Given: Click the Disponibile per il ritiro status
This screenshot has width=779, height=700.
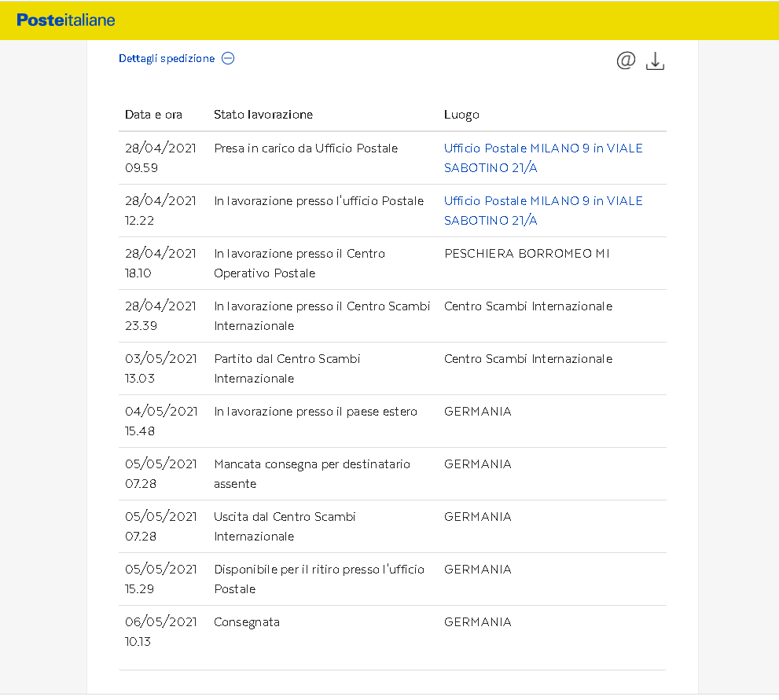Looking at the screenshot, I should click(318, 579).
